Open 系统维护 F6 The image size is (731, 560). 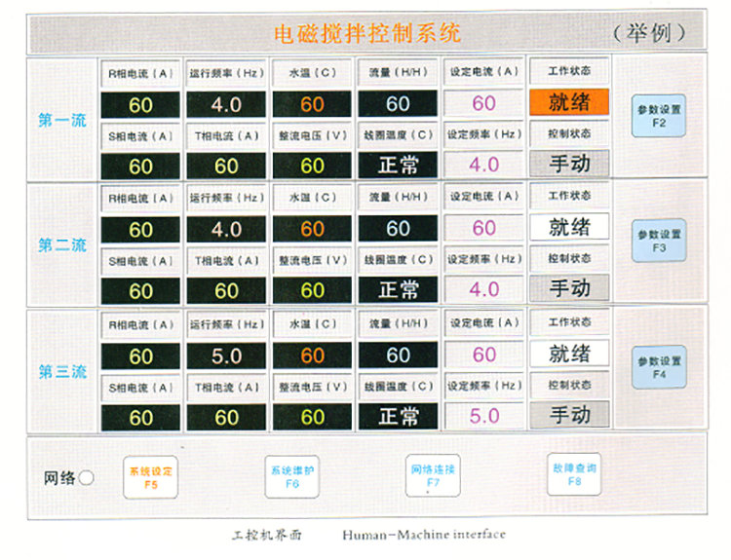click(x=292, y=476)
